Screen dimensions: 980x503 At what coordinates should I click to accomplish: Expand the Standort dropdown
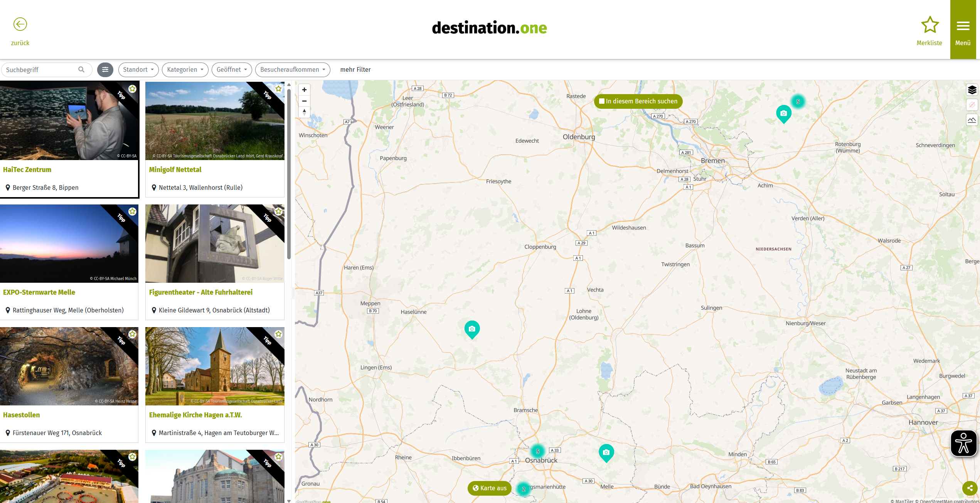coord(138,69)
